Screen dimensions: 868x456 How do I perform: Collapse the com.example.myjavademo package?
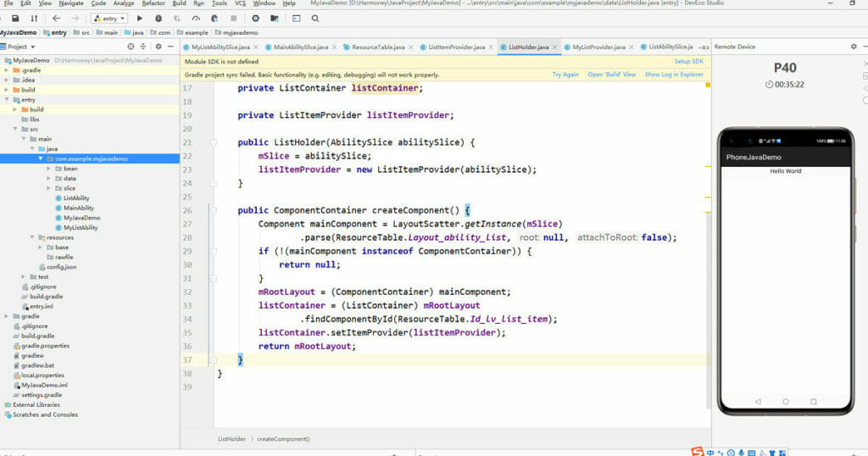40,158
